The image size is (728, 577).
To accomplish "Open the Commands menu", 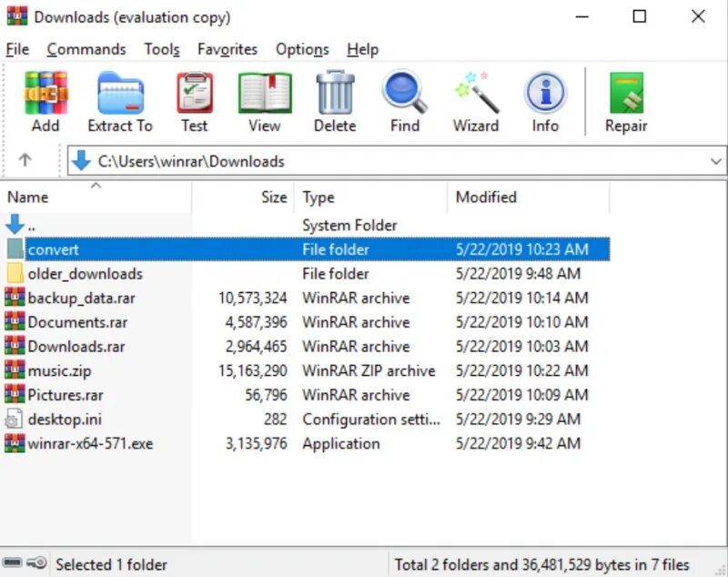I will click(x=86, y=49).
